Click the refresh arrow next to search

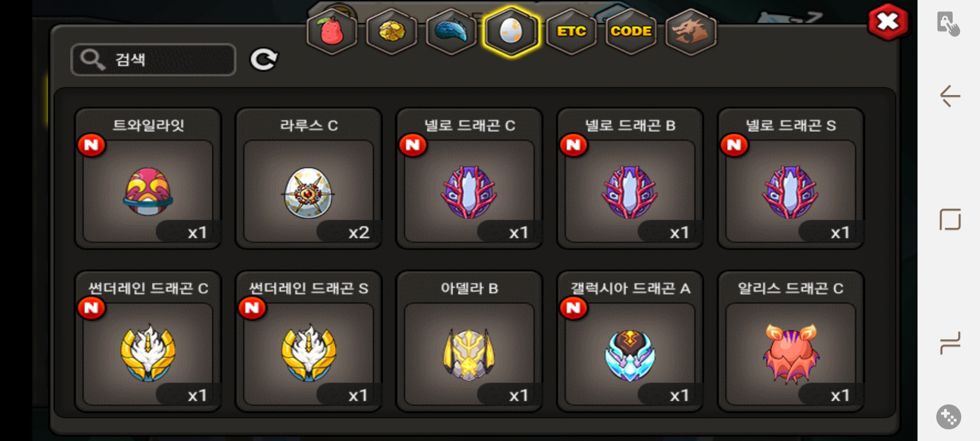[264, 60]
